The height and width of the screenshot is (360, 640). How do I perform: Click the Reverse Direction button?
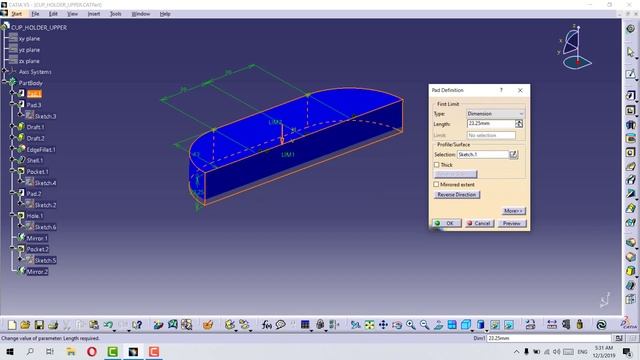[457, 195]
